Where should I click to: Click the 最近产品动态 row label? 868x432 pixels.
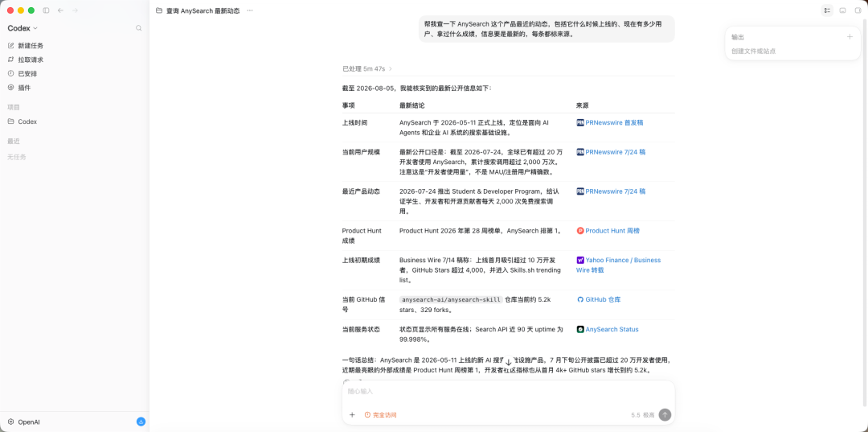pyautogui.click(x=361, y=191)
